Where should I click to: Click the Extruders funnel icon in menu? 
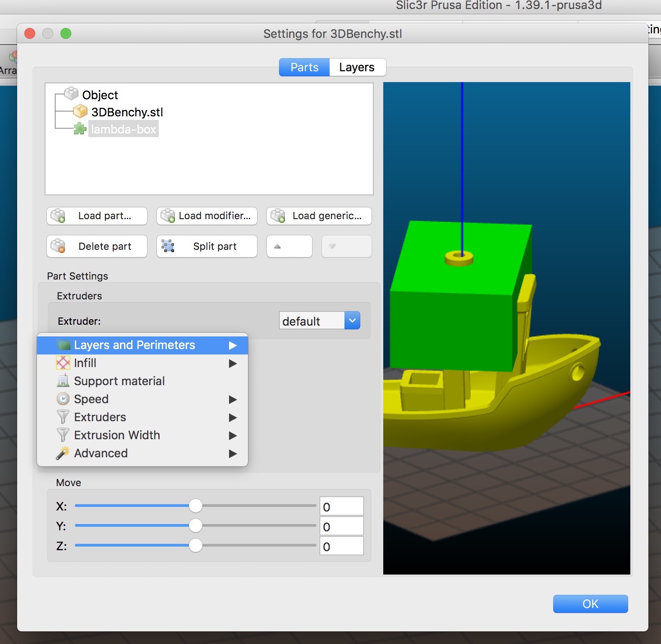click(x=63, y=417)
